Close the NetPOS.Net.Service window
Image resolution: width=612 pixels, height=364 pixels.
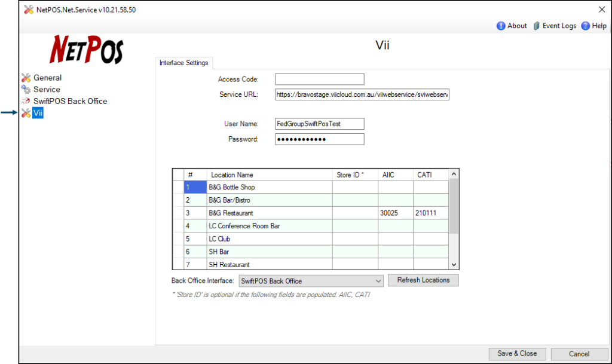(x=602, y=10)
